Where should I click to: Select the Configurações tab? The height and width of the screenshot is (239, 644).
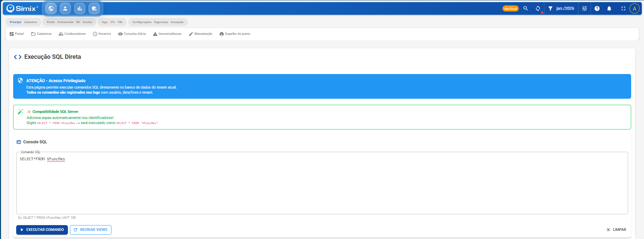(x=142, y=22)
